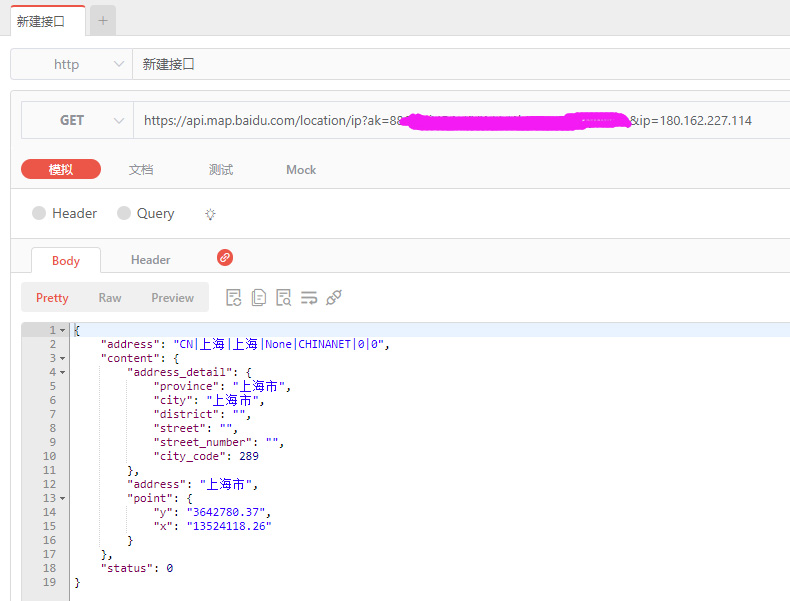Click the address string on line 2
Image resolution: width=790 pixels, height=601 pixels.
pos(279,344)
